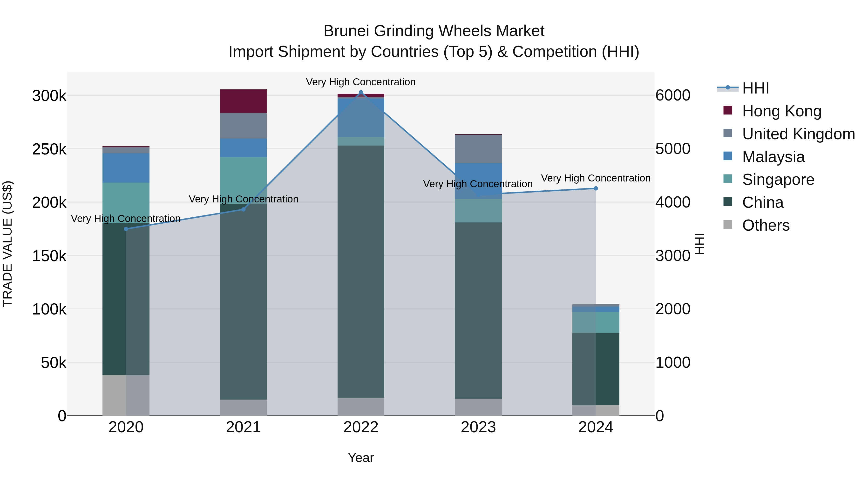Viewport: 868px width, 488px height.
Task: Click the Malaysia blue legend swatch
Action: (728, 156)
